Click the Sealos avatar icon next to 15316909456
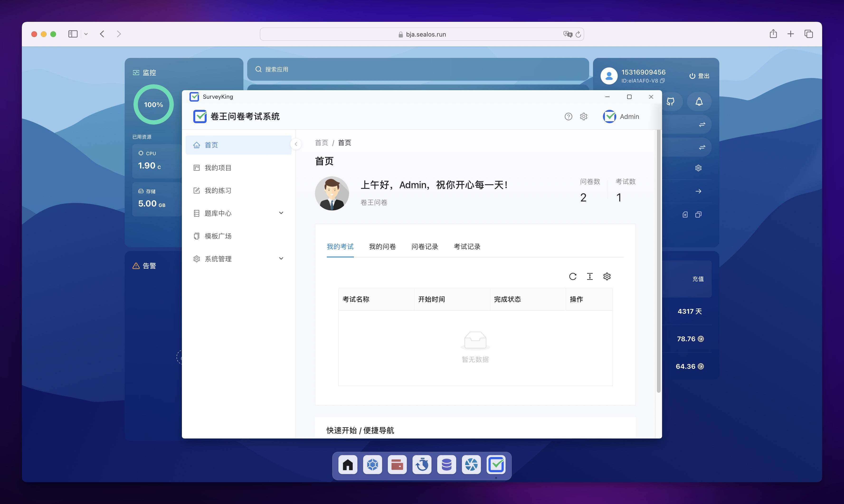Screen dimensions: 844x504 609,76
